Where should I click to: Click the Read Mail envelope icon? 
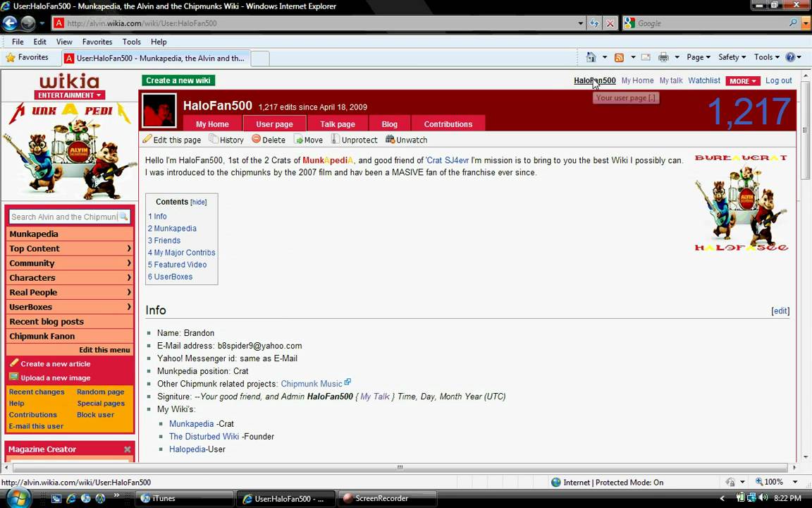tap(646, 58)
